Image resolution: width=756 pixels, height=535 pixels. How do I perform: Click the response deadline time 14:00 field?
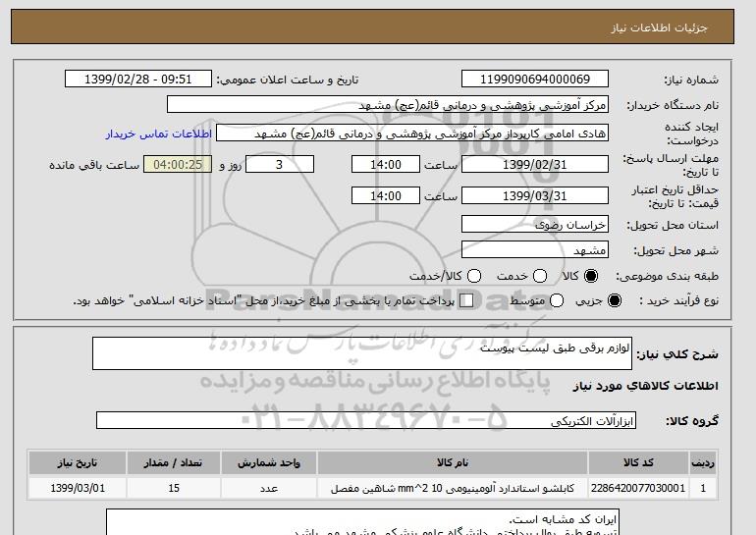point(386,164)
